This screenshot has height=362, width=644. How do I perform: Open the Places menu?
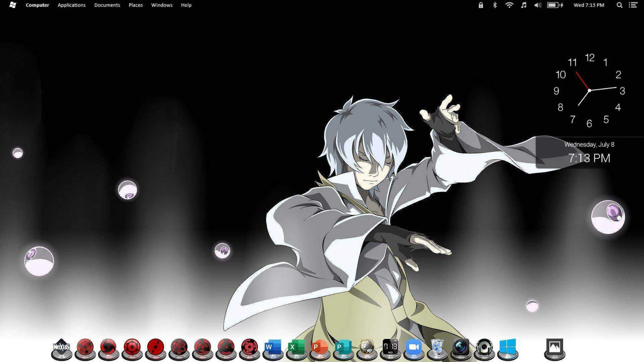pyautogui.click(x=136, y=5)
